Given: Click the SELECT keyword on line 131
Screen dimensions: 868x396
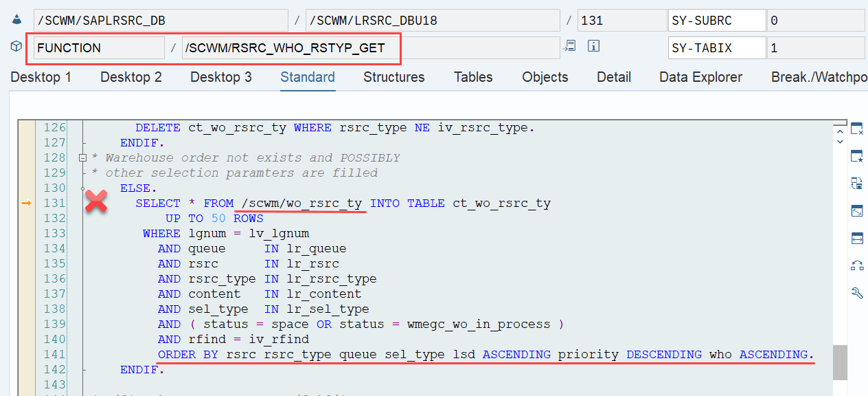Looking at the screenshot, I should point(158,203).
